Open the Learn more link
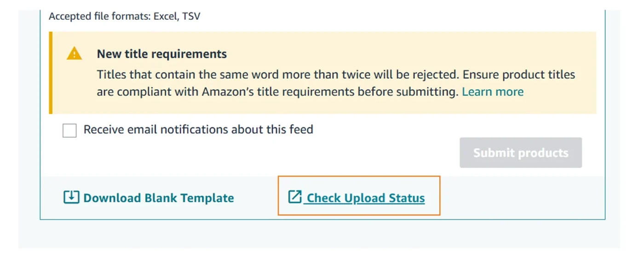 pyautogui.click(x=493, y=91)
